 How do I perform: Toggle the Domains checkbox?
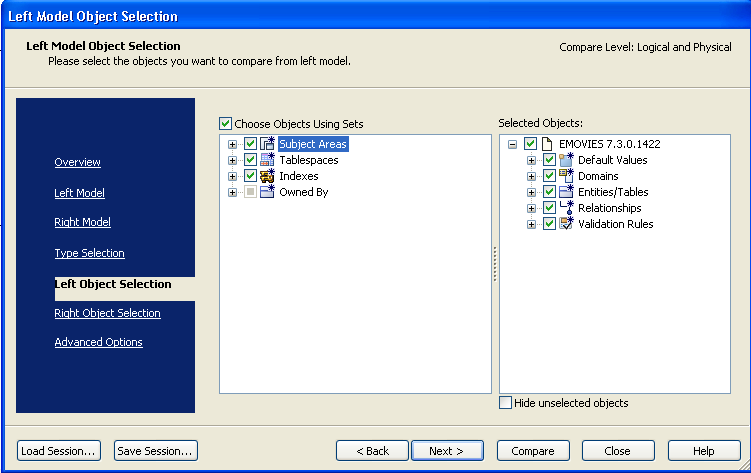(549, 176)
